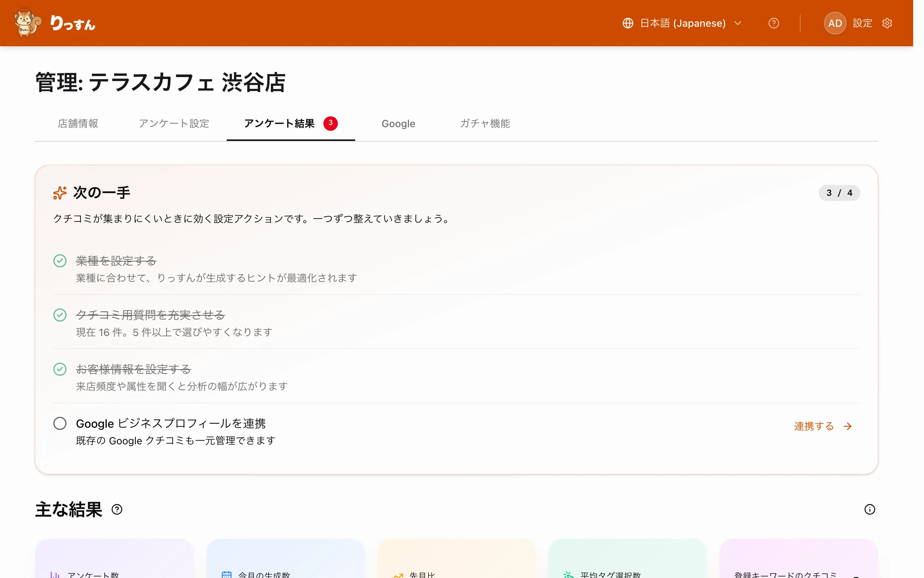Click the calendar icon on 今月の生成数 card
The width and height of the screenshot is (924, 578).
pyautogui.click(x=226, y=574)
